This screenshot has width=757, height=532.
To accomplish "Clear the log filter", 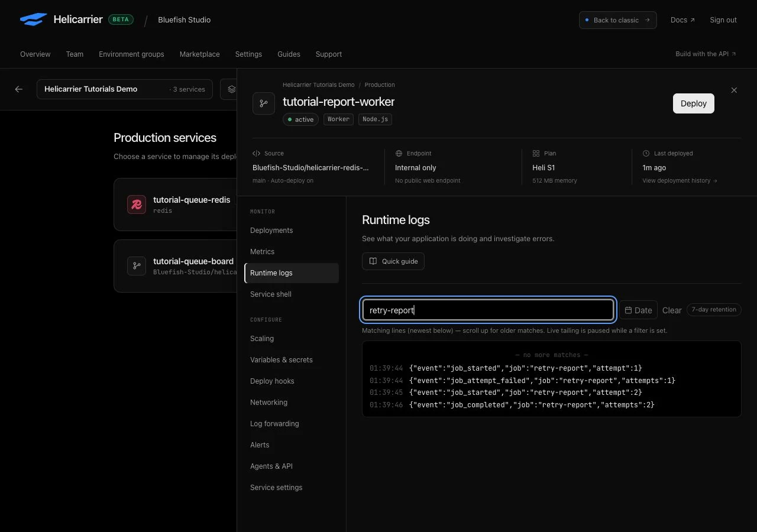I will pos(672,310).
